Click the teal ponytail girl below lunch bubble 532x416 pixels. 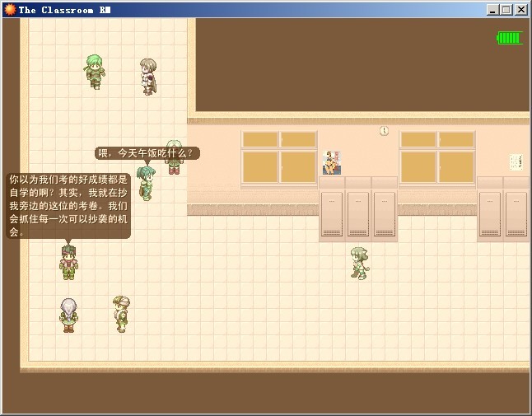pyautogui.click(x=147, y=184)
